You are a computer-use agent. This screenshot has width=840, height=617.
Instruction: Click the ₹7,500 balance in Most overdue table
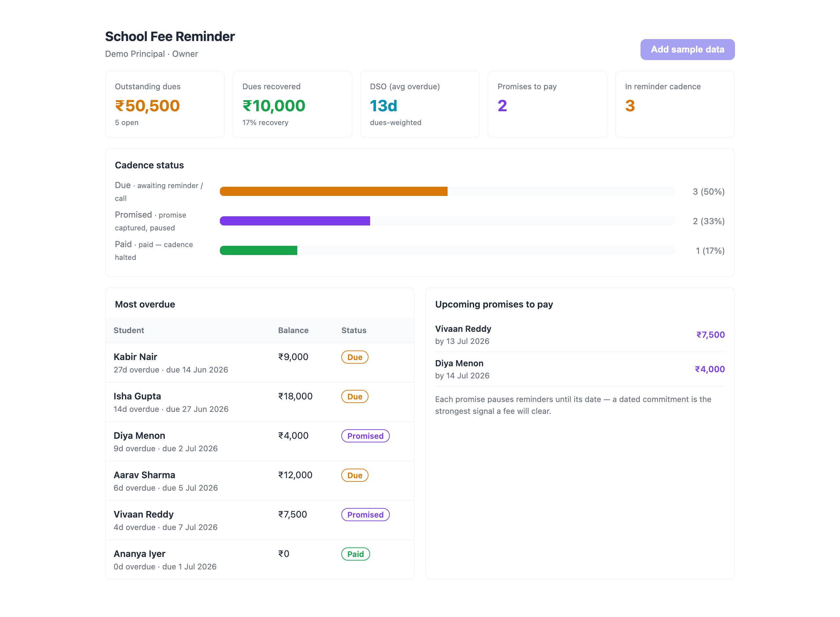click(x=292, y=514)
